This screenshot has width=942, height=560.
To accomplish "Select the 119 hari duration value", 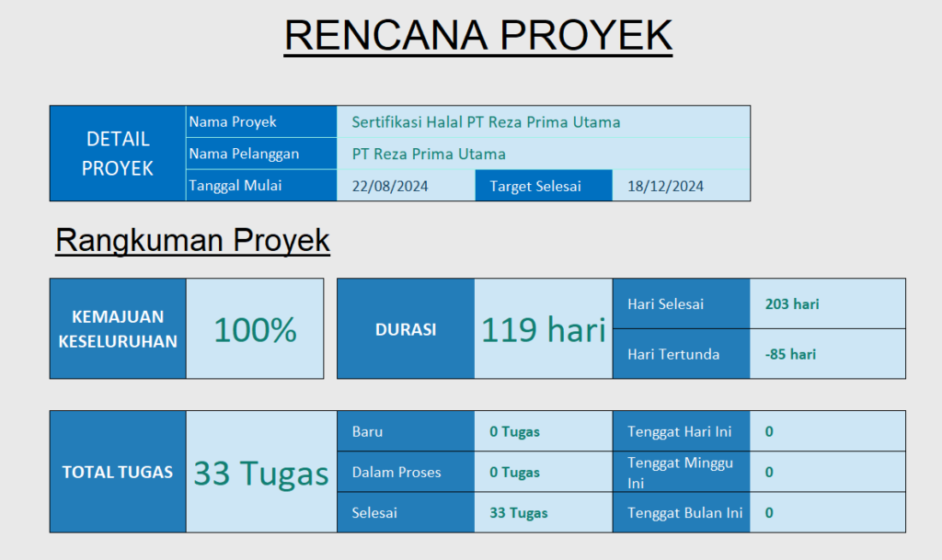I will point(543,329).
